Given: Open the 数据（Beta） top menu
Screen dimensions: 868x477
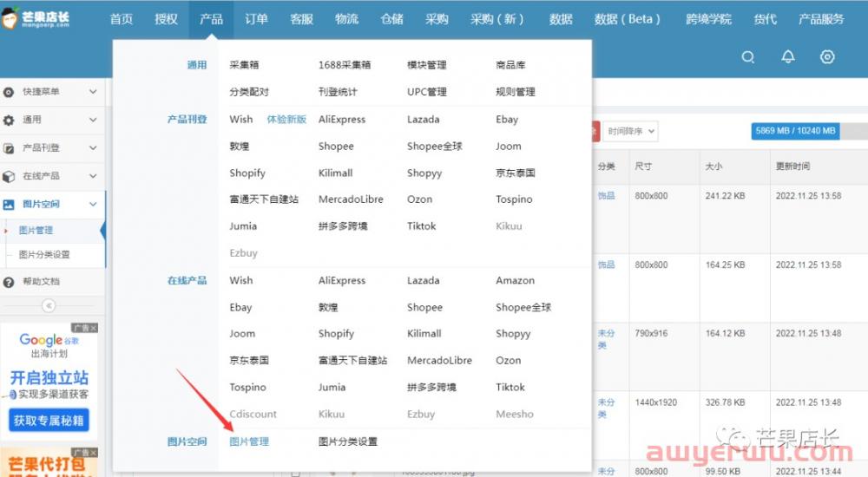Looking at the screenshot, I should (628, 19).
